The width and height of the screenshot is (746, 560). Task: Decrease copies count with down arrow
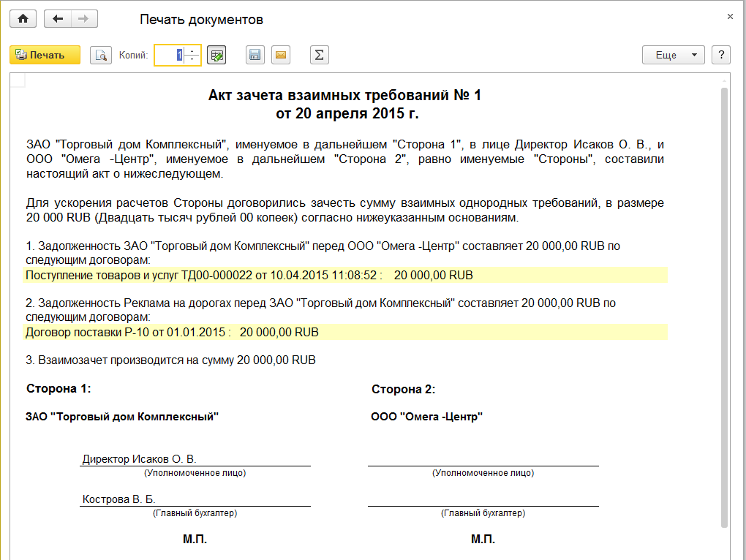pyautogui.click(x=192, y=60)
